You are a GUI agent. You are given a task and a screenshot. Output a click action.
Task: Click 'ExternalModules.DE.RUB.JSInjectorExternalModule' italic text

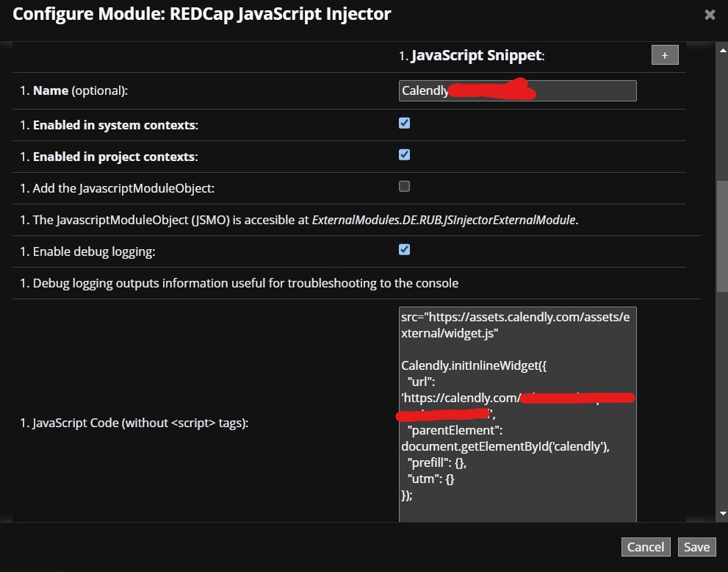(x=444, y=220)
